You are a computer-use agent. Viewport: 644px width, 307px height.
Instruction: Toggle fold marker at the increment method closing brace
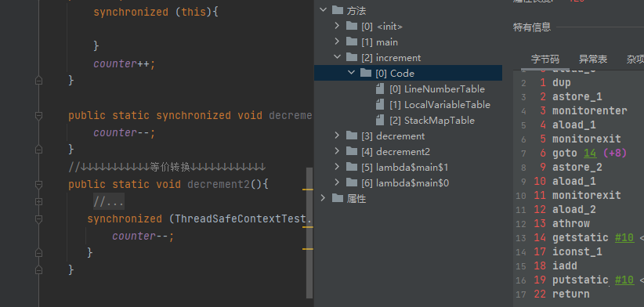pyautogui.click(x=38, y=81)
